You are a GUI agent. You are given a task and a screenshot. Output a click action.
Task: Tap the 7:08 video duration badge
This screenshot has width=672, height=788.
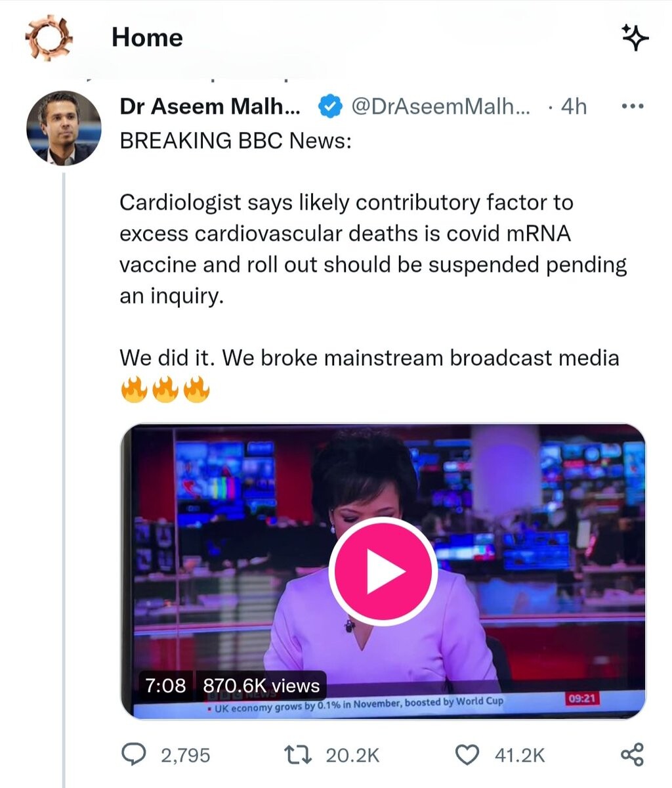click(165, 686)
